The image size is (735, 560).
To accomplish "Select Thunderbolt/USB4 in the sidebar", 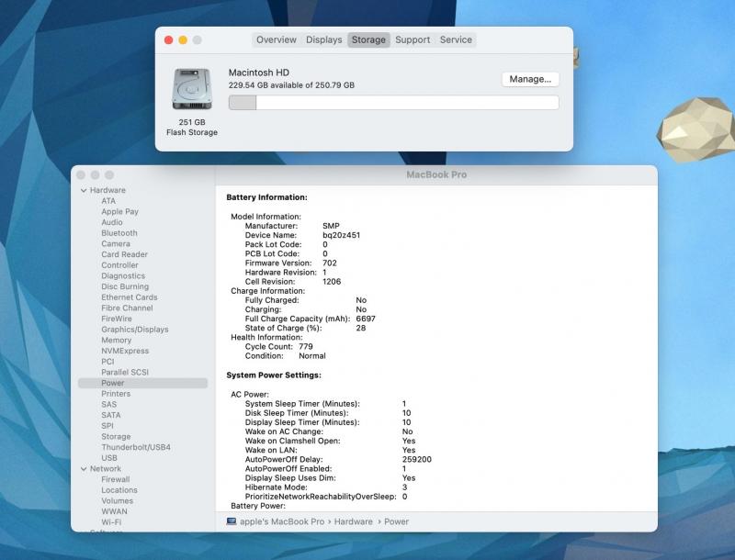I will pyautogui.click(x=136, y=447).
